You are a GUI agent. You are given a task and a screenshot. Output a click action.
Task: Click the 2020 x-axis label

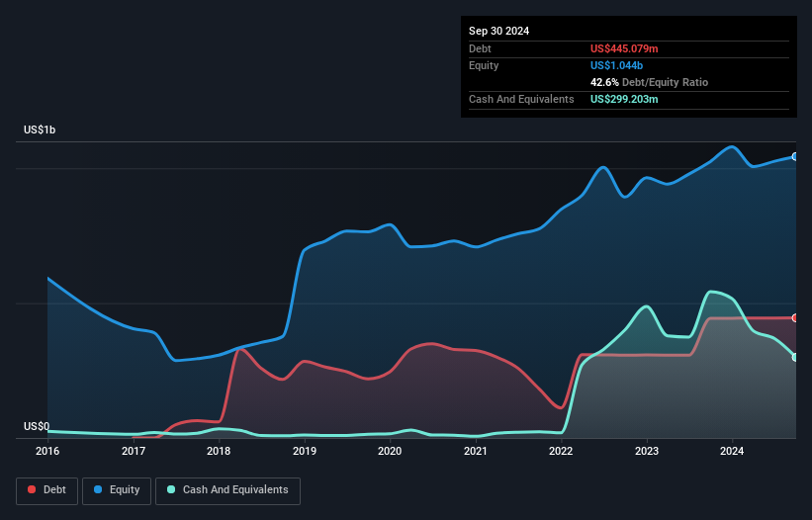coord(390,451)
